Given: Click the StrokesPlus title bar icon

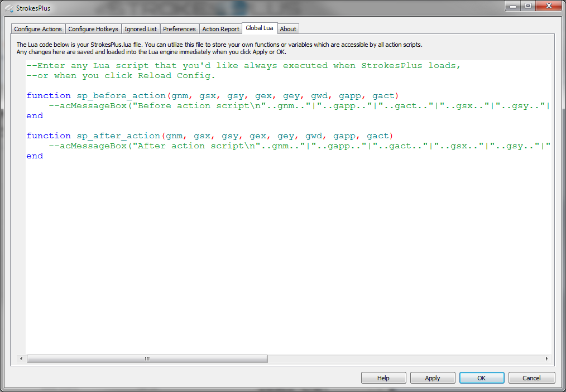Looking at the screenshot, I should click(x=9, y=8).
